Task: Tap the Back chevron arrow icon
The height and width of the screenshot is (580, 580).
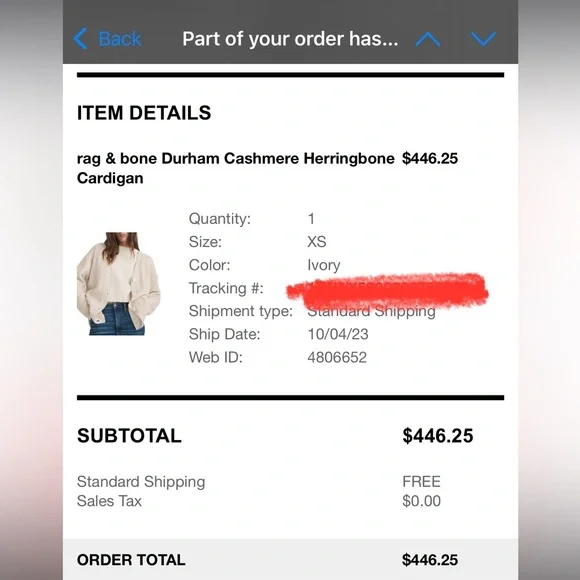Action: pos(80,38)
